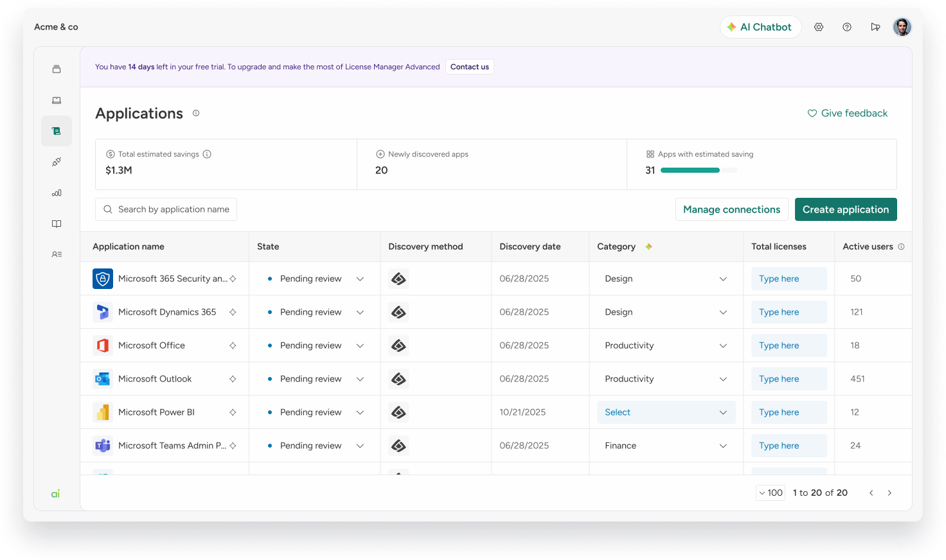
Task: Open the plug connections sidebar icon
Action: (x=57, y=162)
